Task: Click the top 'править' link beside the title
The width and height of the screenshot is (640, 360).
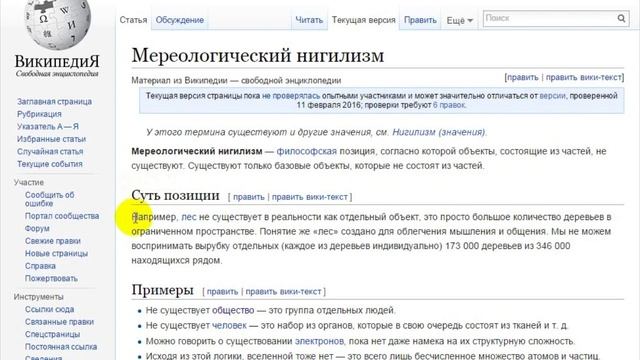Action: tap(522, 77)
